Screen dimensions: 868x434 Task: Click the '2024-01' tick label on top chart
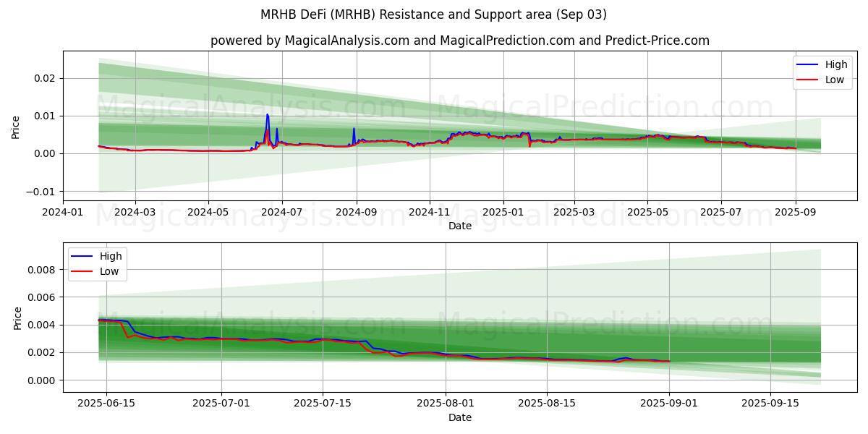pos(63,212)
